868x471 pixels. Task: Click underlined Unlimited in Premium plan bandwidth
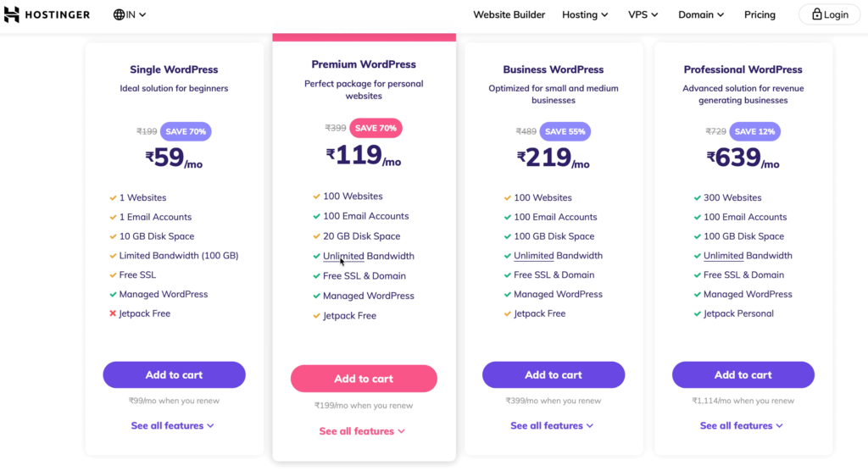tap(343, 257)
